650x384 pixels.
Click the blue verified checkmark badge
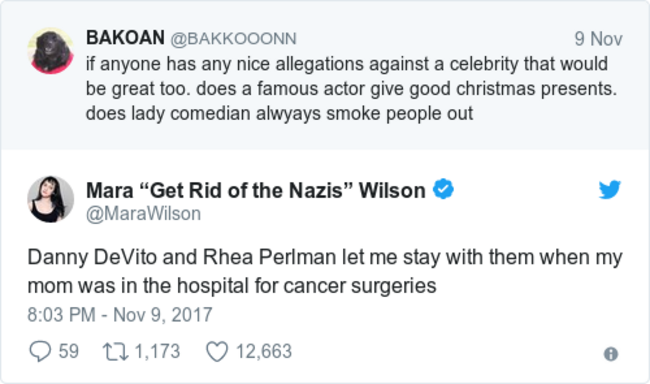[x=443, y=189]
